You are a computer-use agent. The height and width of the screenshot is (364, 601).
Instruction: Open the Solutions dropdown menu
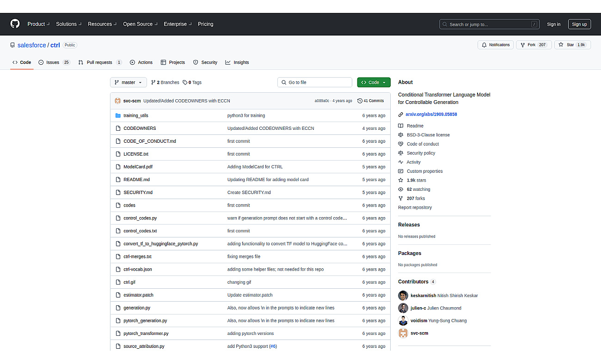(68, 24)
